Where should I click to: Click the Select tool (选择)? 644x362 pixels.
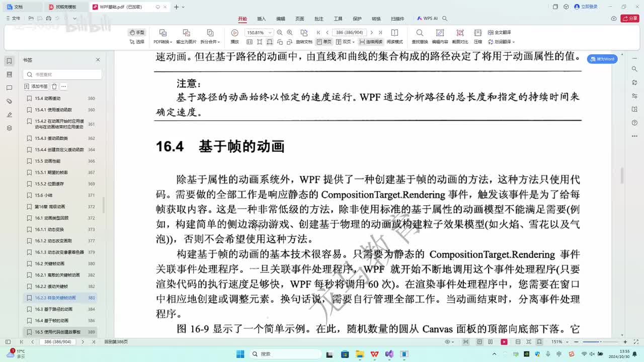click(x=137, y=42)
